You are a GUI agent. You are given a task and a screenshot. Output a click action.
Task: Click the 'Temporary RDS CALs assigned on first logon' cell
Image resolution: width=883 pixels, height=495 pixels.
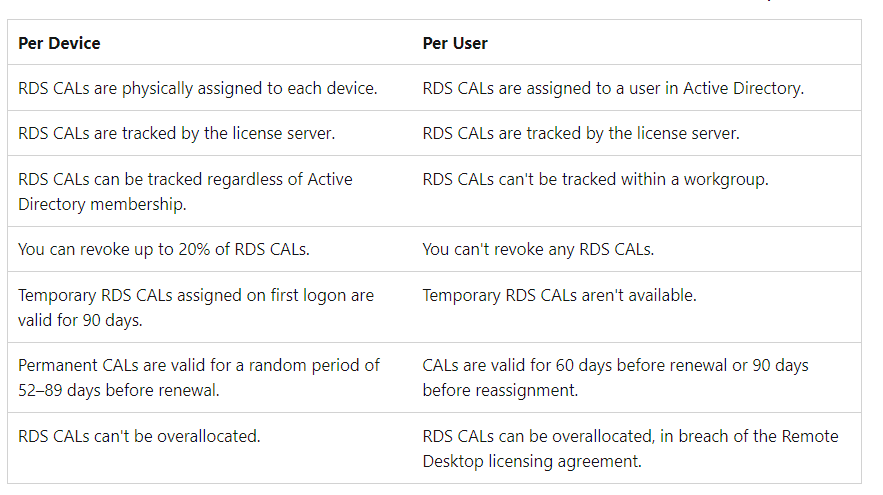click(196, 306)
